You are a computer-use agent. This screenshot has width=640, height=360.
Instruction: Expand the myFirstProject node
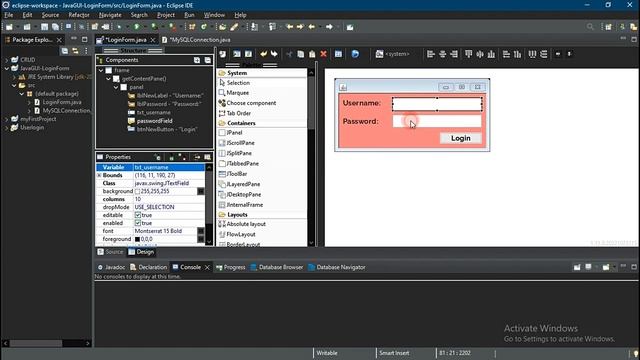pyautogui.click(x=7, y=119)
